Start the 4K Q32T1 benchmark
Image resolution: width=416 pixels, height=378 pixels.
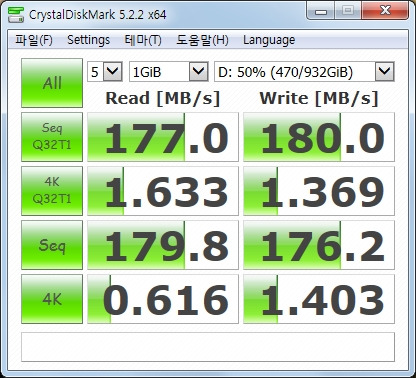52,191
